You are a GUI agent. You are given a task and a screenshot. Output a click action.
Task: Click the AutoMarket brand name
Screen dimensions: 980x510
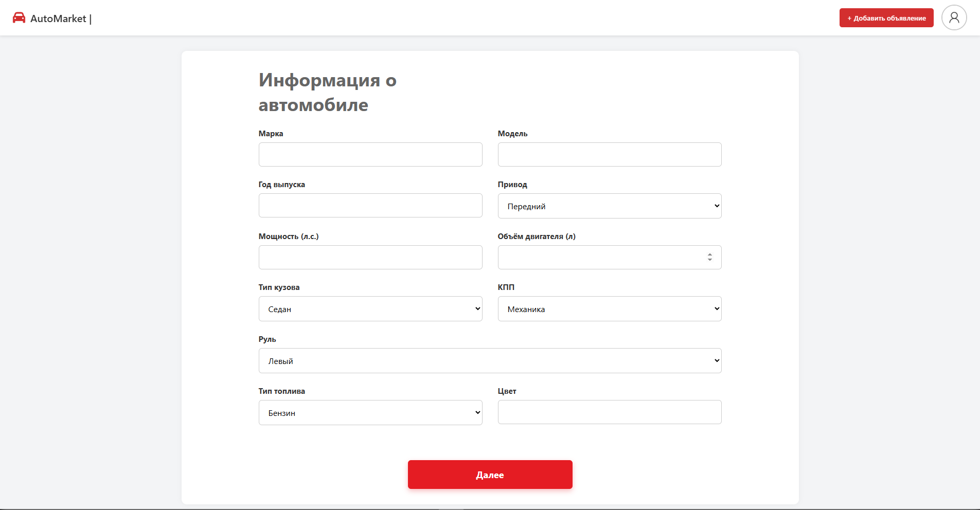coord(58,19)
